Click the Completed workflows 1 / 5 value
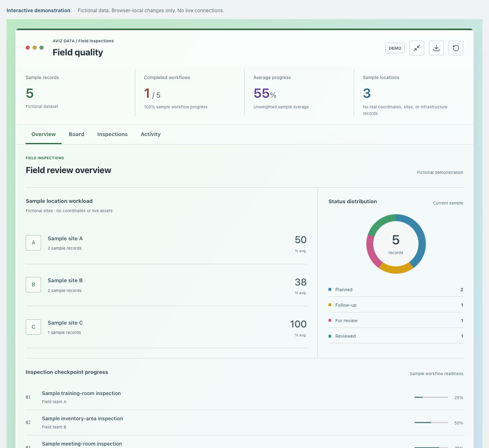This screenshot has width=489, height=448. click(x=152, y=94)
